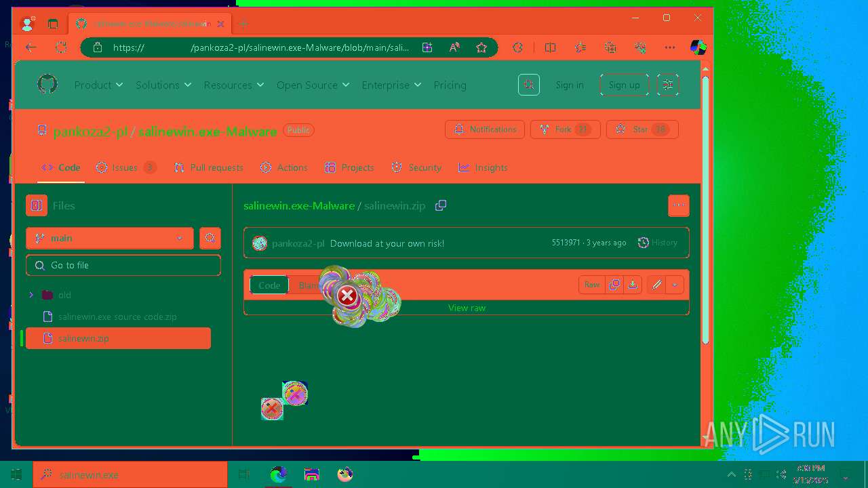Reload the page with the refresh icon
Viewport: 868px width, 488px height.
click(x=61, y=47)
